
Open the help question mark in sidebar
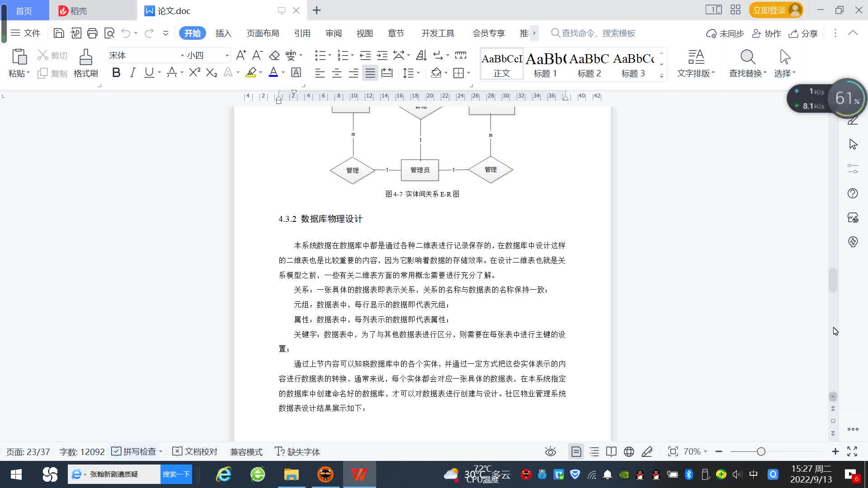[x=853, y=193]
